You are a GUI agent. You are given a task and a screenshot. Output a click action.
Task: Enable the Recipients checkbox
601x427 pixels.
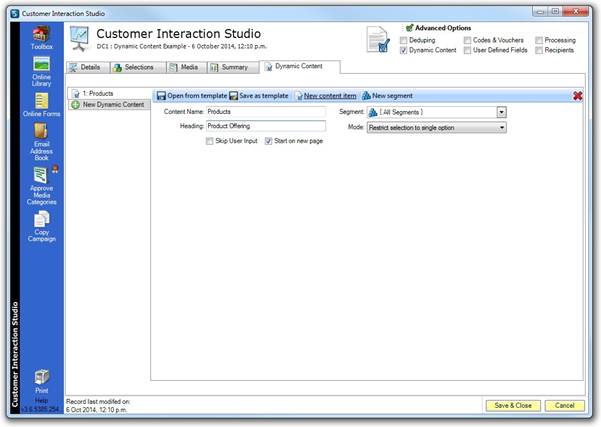[x=539, y=50]
